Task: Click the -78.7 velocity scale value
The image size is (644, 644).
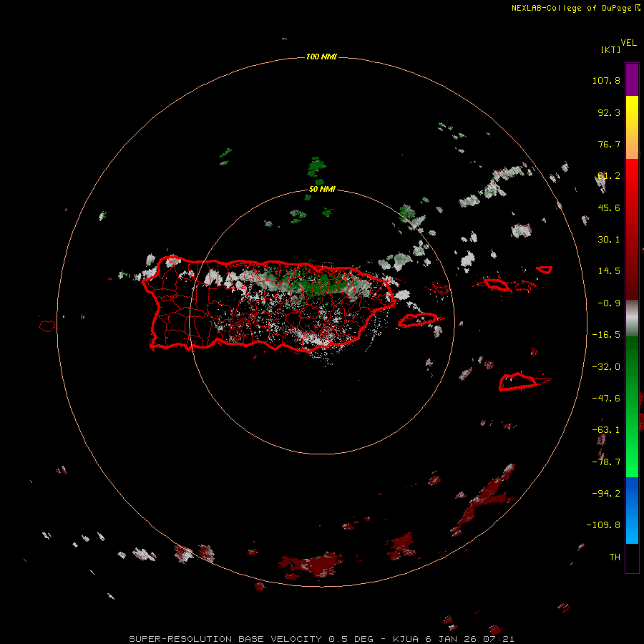Action: 606,462
